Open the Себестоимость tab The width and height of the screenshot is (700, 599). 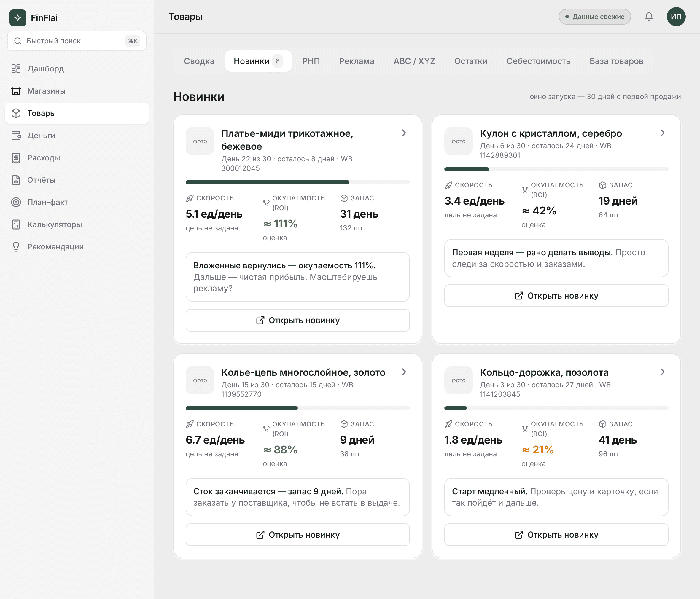[538, 61]
